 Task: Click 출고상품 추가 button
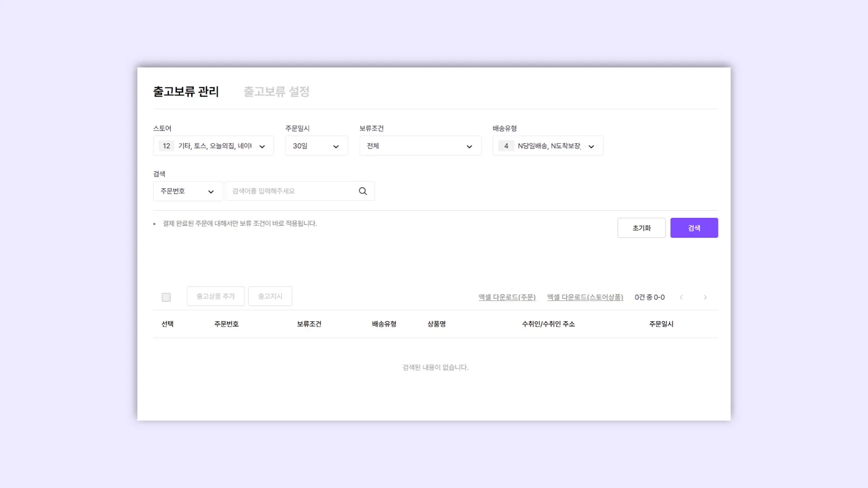(x=215, y=296)
